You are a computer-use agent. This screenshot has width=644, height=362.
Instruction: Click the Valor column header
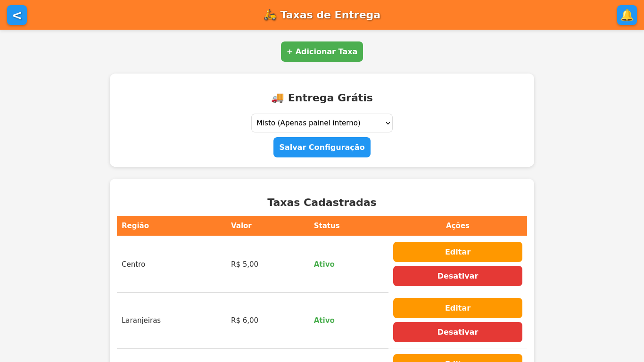pyautogui.click(x=241, y=225)
